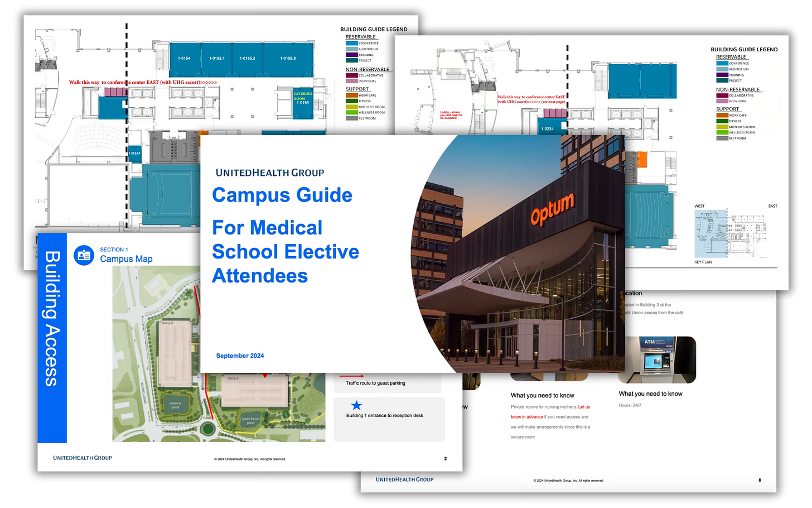Click the Conference color swatch in left legend
The width and height of the screenshot is (812, 508).
coord(351,43)
